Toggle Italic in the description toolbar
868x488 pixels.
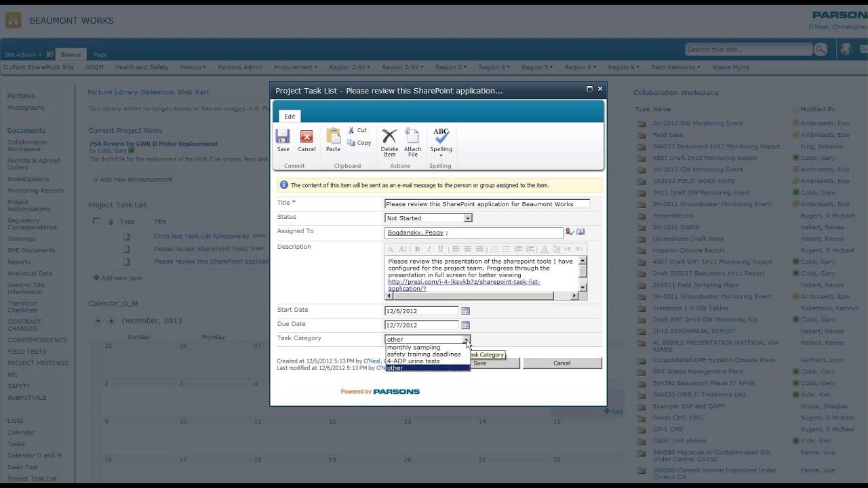click(429, 249)
